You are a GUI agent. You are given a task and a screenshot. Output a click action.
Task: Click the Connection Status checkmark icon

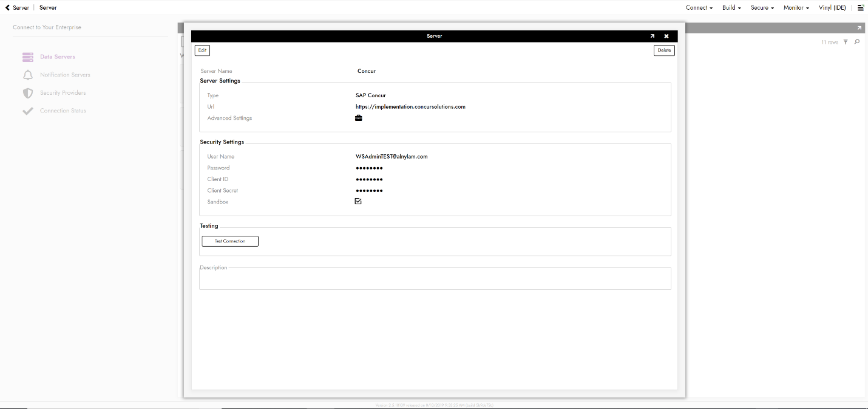coord(28,111)
